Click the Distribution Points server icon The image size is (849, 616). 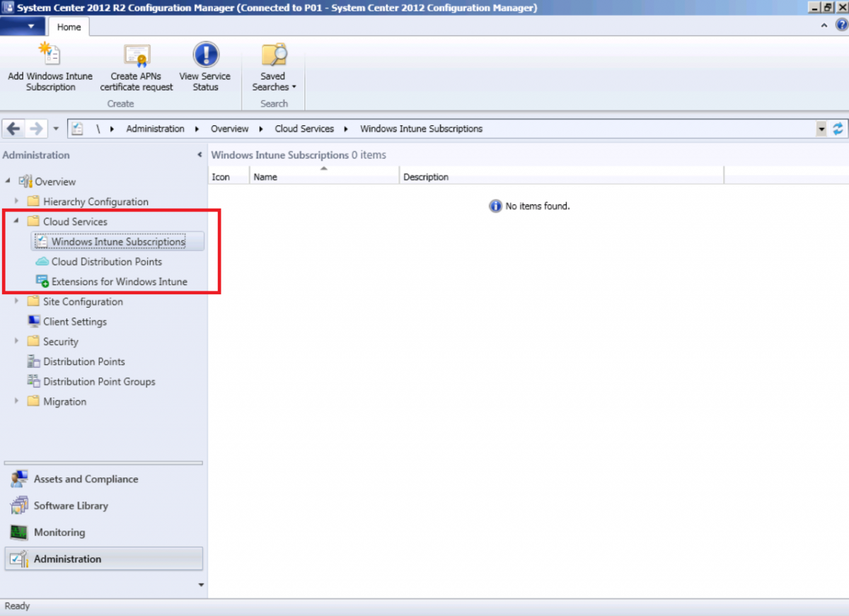tap(33, 361)
